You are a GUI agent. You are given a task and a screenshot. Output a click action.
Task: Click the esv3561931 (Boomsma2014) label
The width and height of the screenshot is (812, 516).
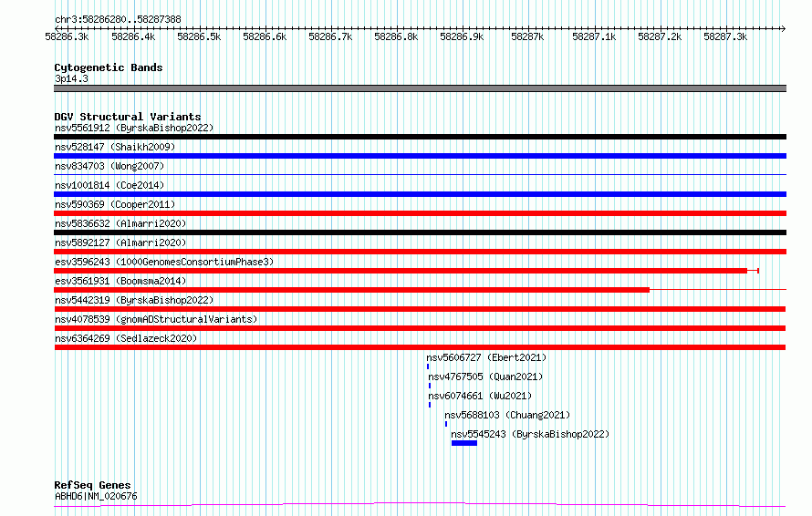tap(120, 281)
